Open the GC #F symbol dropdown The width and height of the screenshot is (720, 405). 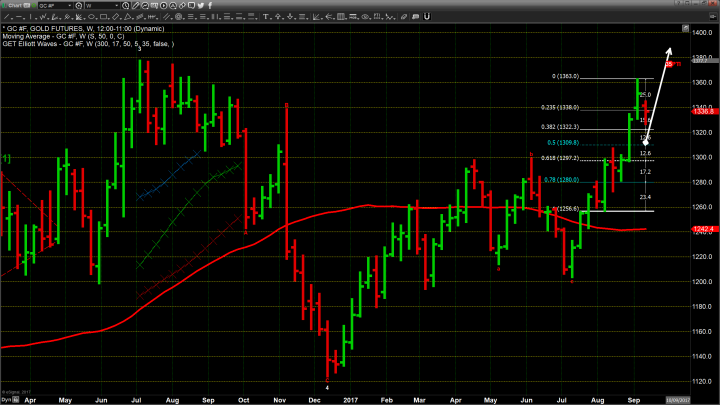pyautogui.click(x=70, y=6)
